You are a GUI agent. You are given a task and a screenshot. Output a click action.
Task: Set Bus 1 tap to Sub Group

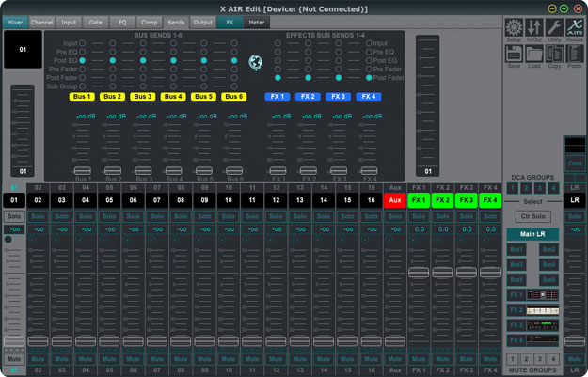pos(82,86)
